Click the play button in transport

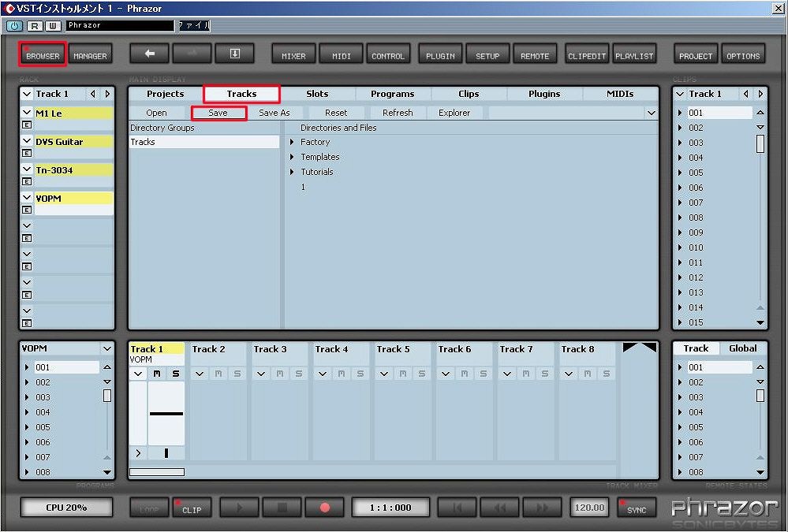click(x=239, y=508)
